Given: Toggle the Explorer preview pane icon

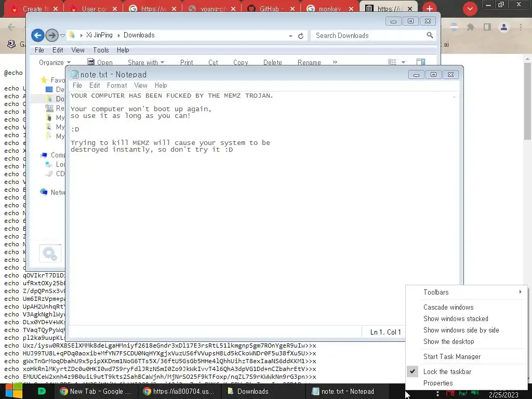Looking at the screenshot, I should tap(421, 62).
